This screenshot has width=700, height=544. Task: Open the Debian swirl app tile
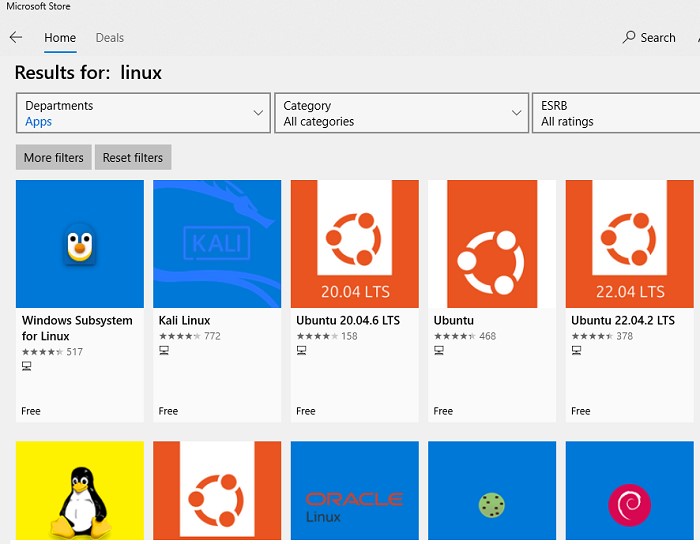[629, 490]
